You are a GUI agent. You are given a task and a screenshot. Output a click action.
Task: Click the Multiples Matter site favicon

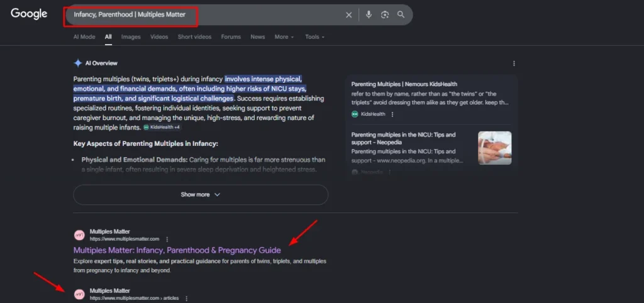(x=79, y=235)
